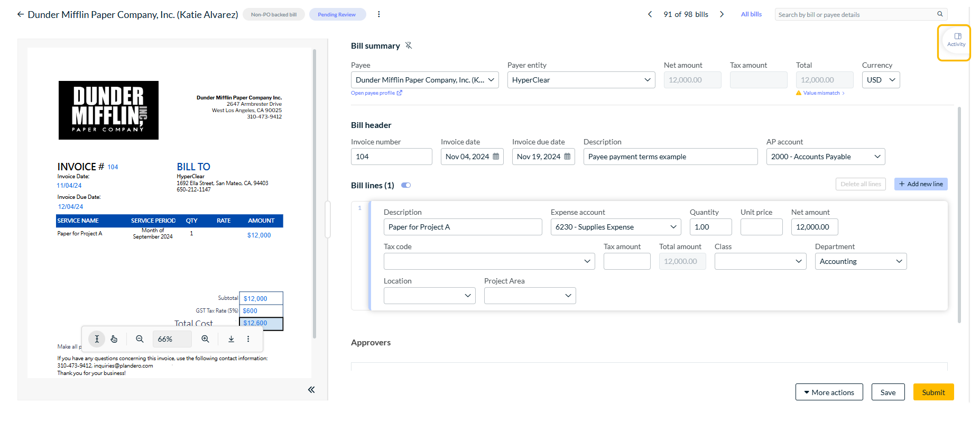Viewport: 980px width, 421px height.
Task: Edit the Quantity field
Action: click(x=711, y=227)
